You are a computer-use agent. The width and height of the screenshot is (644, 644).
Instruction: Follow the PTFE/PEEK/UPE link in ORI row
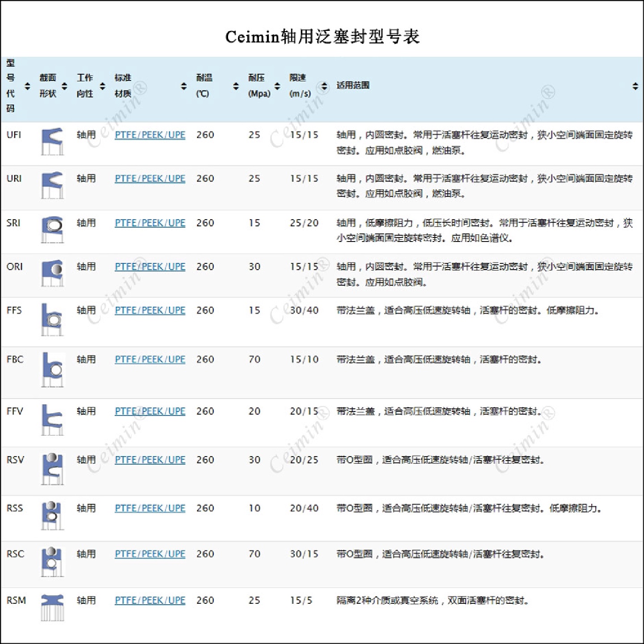[x=150, y=267]
